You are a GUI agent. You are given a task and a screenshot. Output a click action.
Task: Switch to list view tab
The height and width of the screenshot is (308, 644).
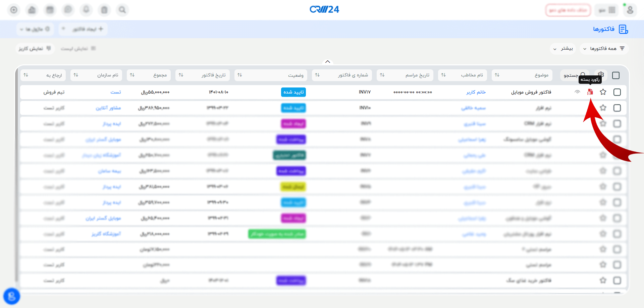tap(78, 49)
